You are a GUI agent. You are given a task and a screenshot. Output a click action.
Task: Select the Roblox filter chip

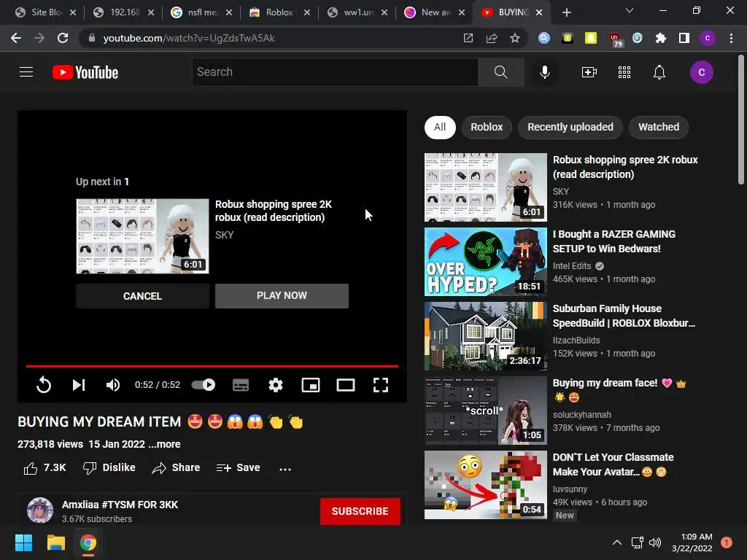(x=487, y=127)
